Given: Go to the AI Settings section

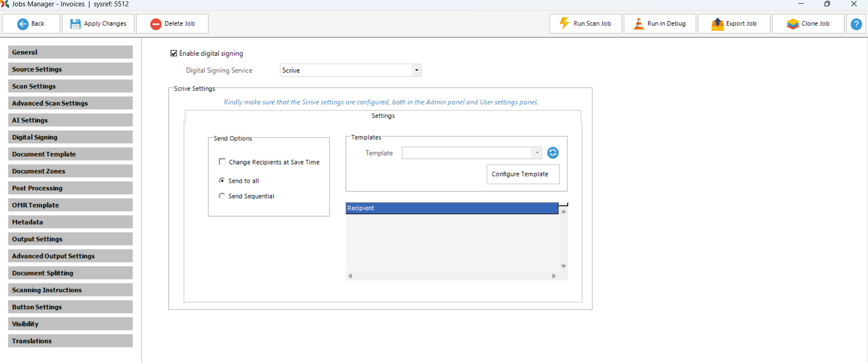Looking at the screenshot, I should point(70,120).
